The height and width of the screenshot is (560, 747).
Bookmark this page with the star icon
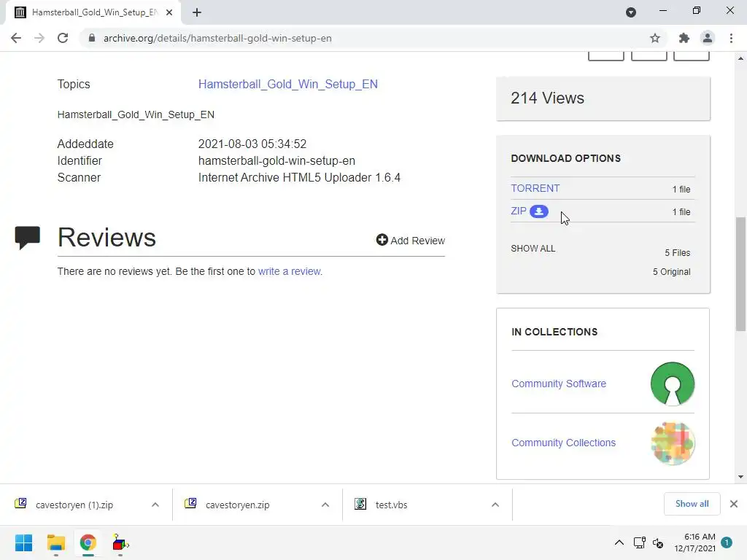pos(655,38)
